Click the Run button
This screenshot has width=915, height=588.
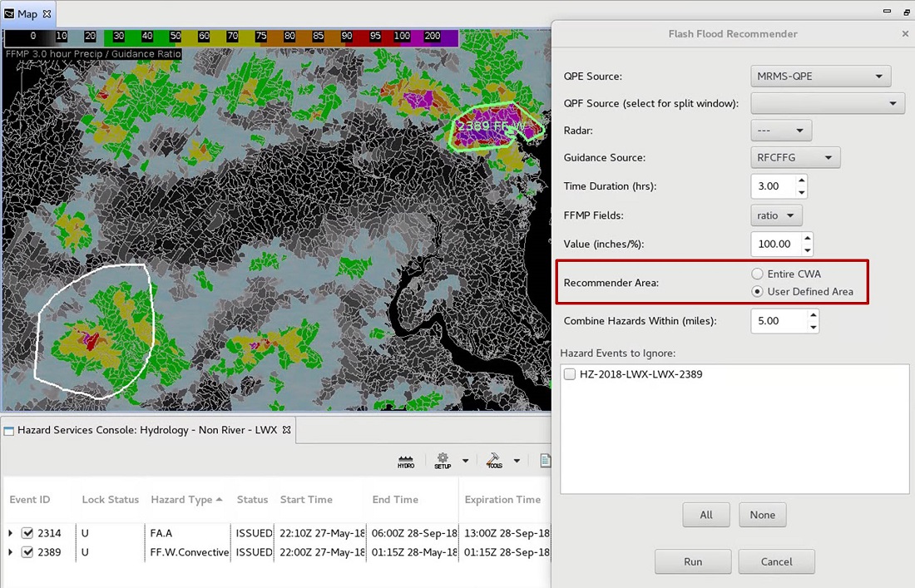(693, 561)
